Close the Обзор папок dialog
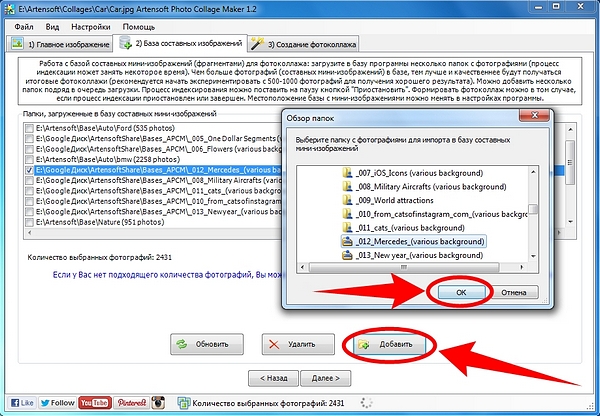Viewport: 600px width, 416px height. [x=535, y=115]
